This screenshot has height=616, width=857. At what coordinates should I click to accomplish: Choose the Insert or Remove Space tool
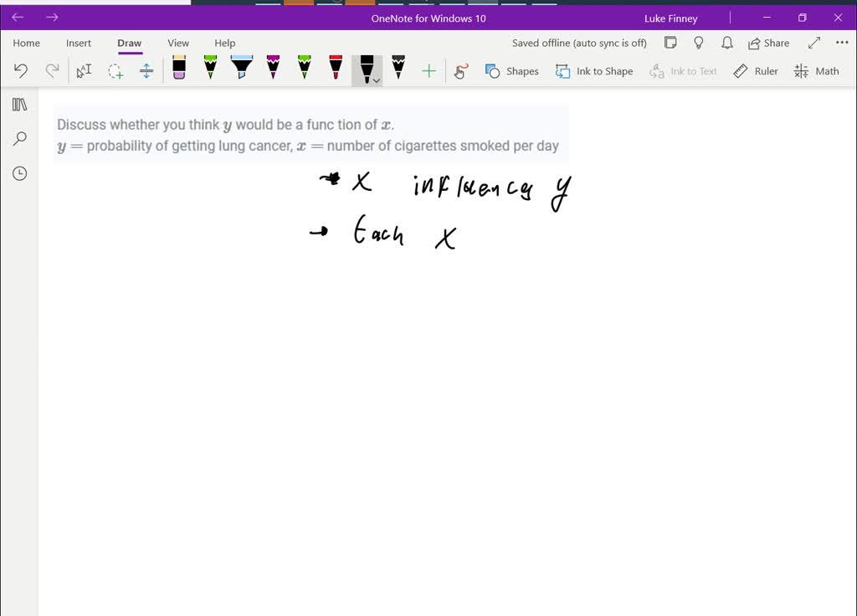[146, 71]
